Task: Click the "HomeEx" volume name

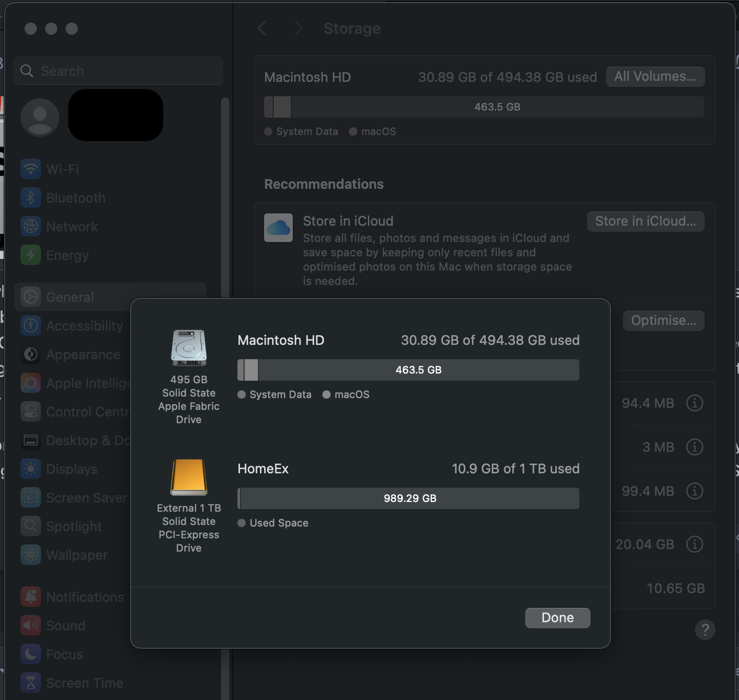Action: 263,469
